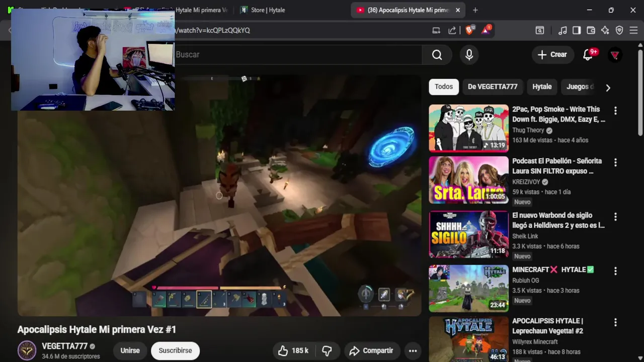The height and width of the screenshot is (362, 644).
Task: Open YouTube notifications bell
Action: pos(588,55)
